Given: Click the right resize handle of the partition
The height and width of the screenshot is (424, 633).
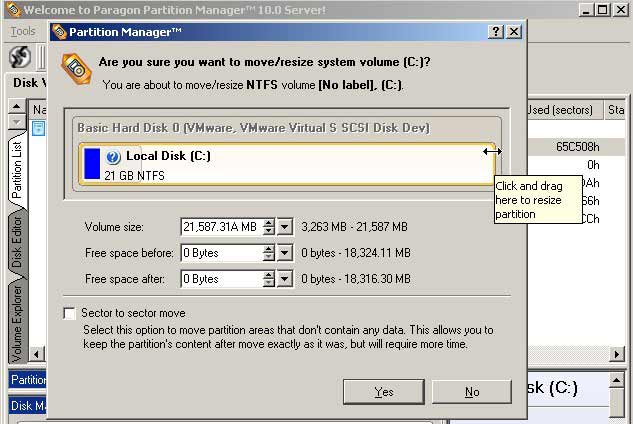Looking at the screenshot, I should [492, 152].
